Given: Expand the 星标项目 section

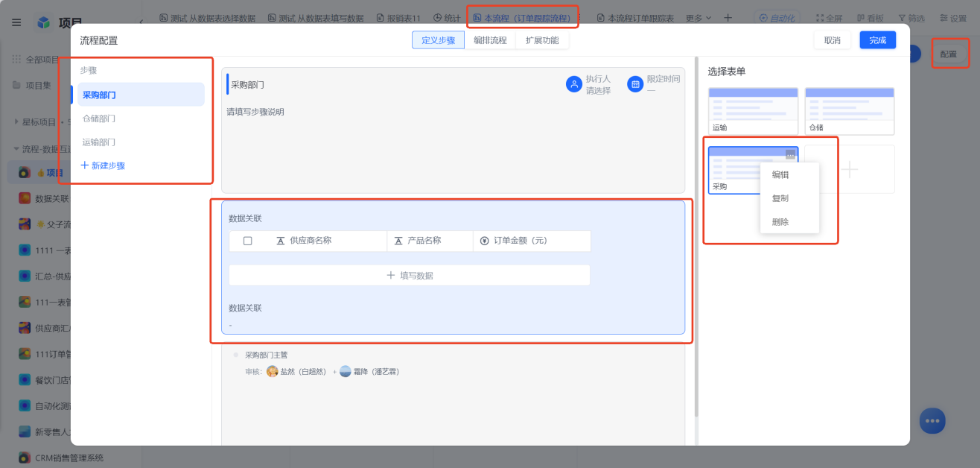Looking at the screenshot, I should pos(17,121).
